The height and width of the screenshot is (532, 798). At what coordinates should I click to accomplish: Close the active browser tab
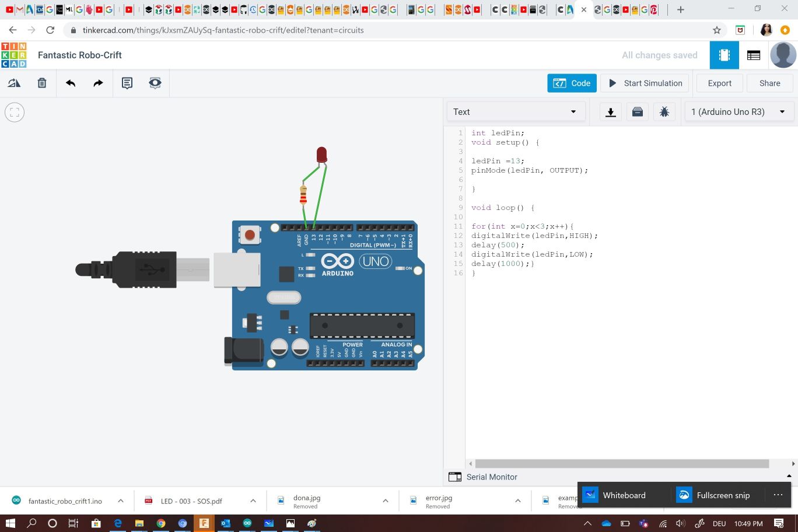(584, 9)
